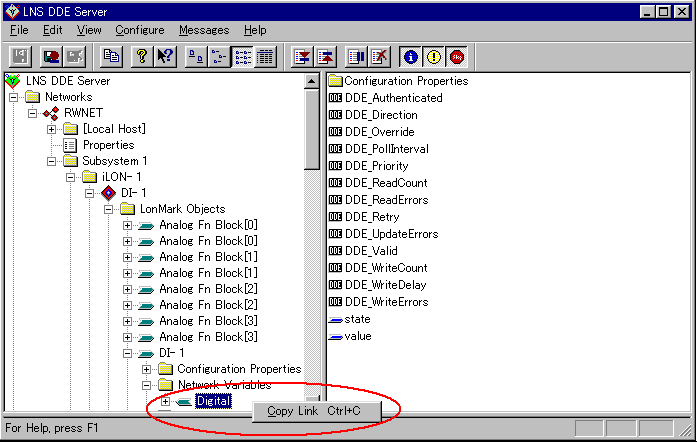Click the red stop error messages icon
Viewport: 697px width, 442px height.
[x=457, y=57]
